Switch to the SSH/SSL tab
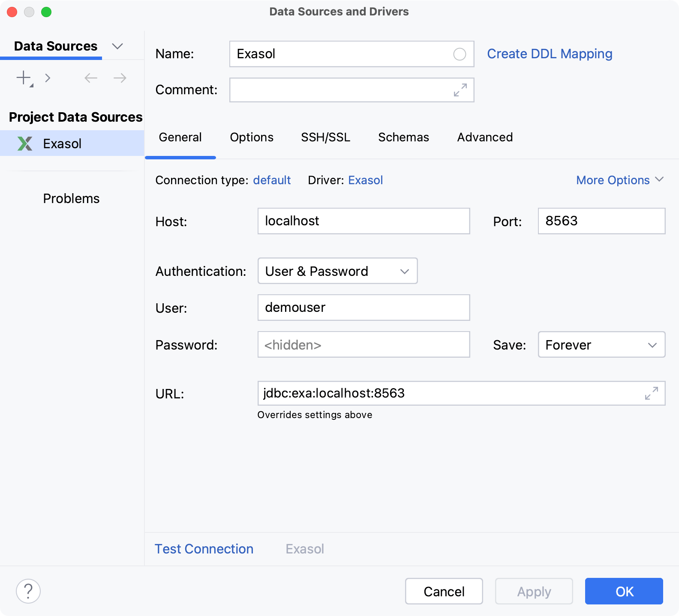The width and height of the screenshot is (679, 616). [325, 137]
